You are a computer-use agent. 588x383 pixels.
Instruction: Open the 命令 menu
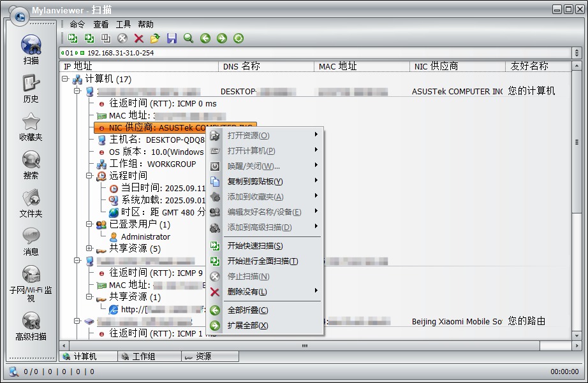coord(77,24)
